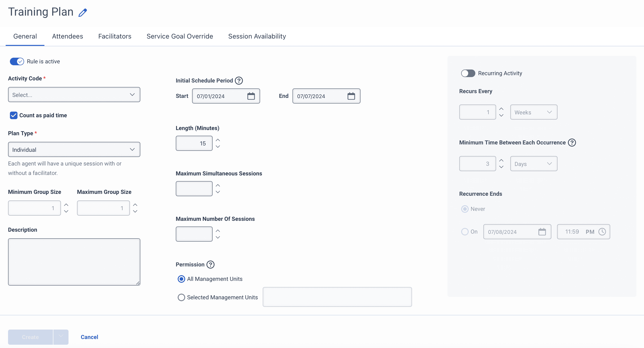Open the Plan Type dropdown

[74, 149]
